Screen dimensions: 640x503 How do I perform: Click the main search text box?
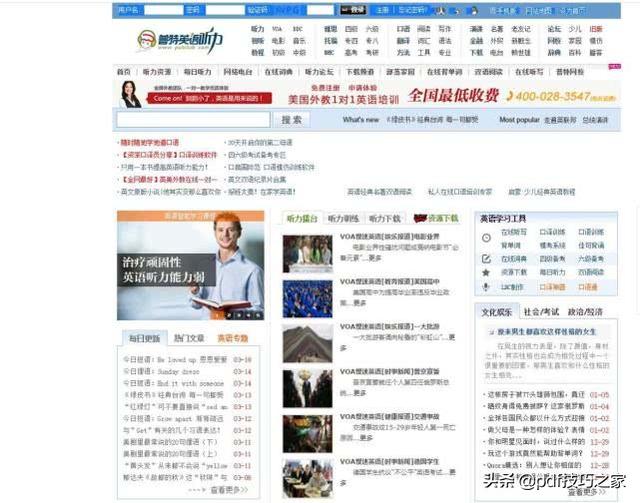click(x=193, y=120)
